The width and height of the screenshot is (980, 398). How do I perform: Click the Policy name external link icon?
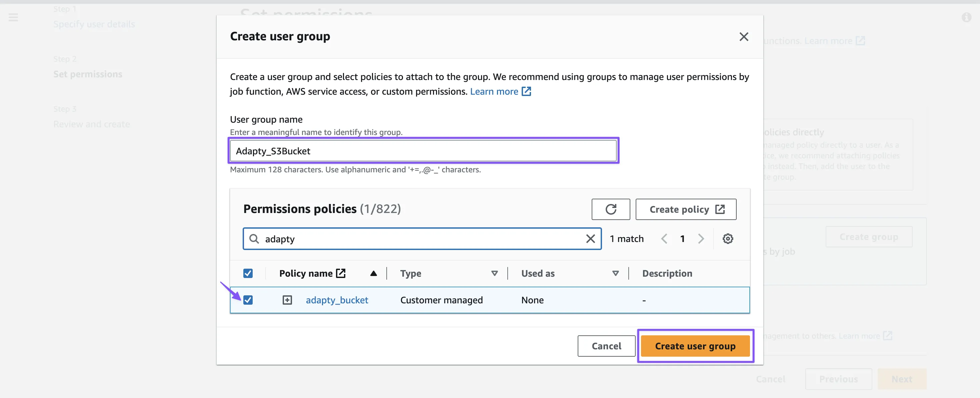[x=340, y=273]
